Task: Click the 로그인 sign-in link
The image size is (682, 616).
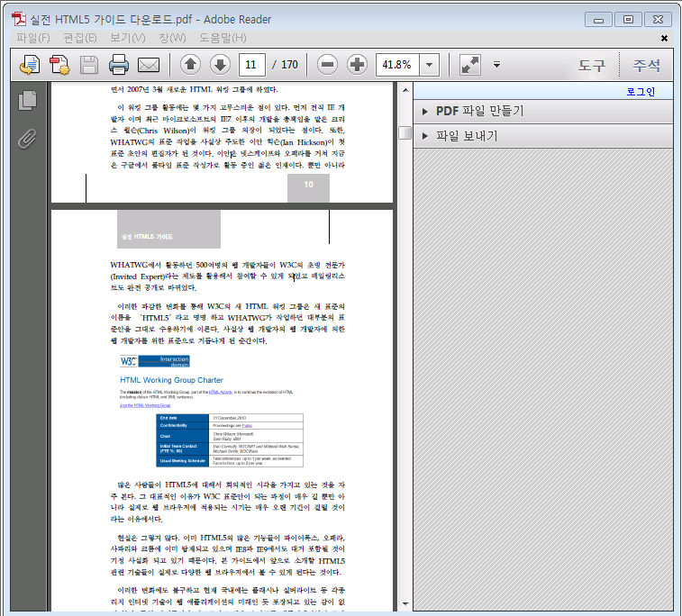Action: coord(641,92)
